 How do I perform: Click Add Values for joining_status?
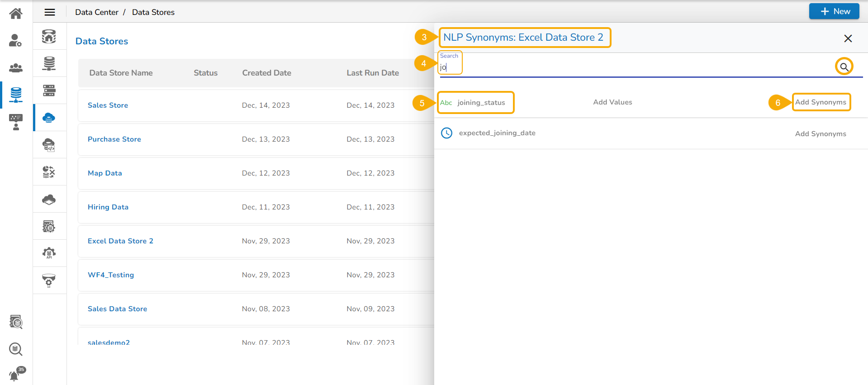[612, 102]
